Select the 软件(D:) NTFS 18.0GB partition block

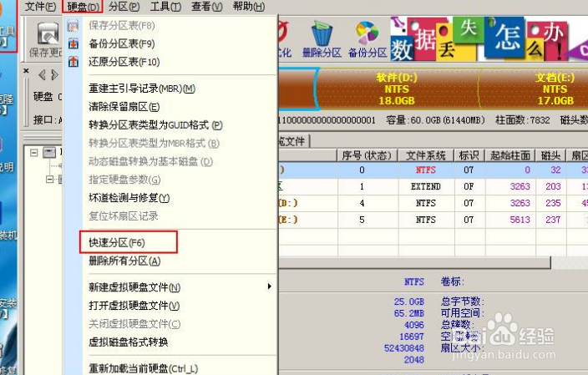(397, 89)
